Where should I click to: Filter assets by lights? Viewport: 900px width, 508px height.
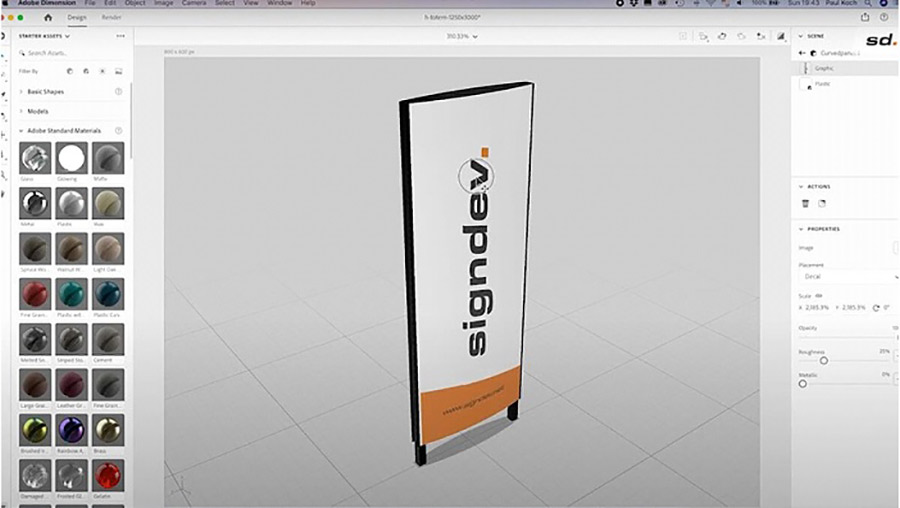pyautogui.click(x=102, y=71)
